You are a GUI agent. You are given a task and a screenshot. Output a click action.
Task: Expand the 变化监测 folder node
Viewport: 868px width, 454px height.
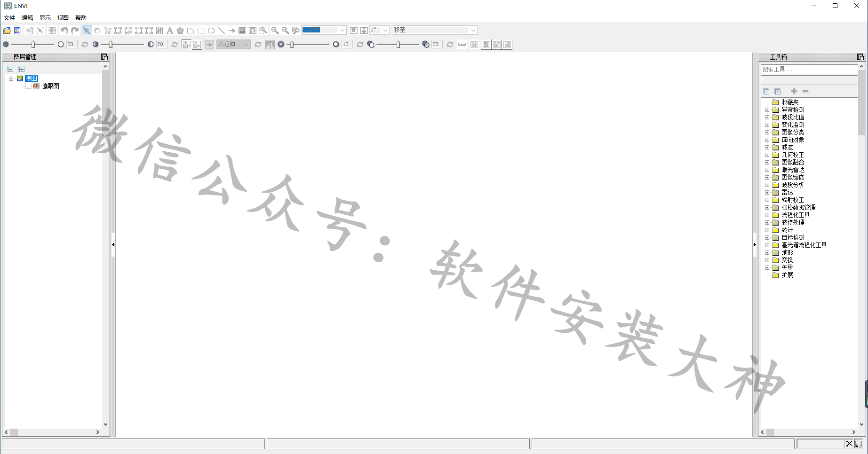767,125
